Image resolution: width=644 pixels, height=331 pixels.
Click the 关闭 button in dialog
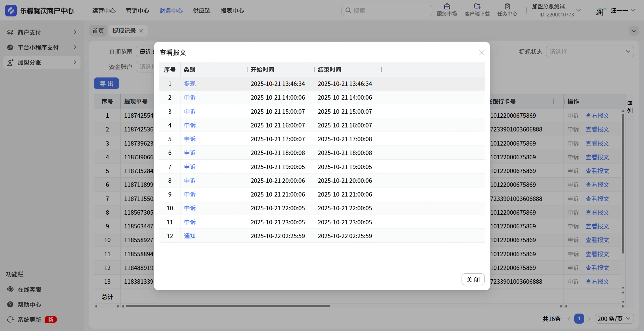473,279
